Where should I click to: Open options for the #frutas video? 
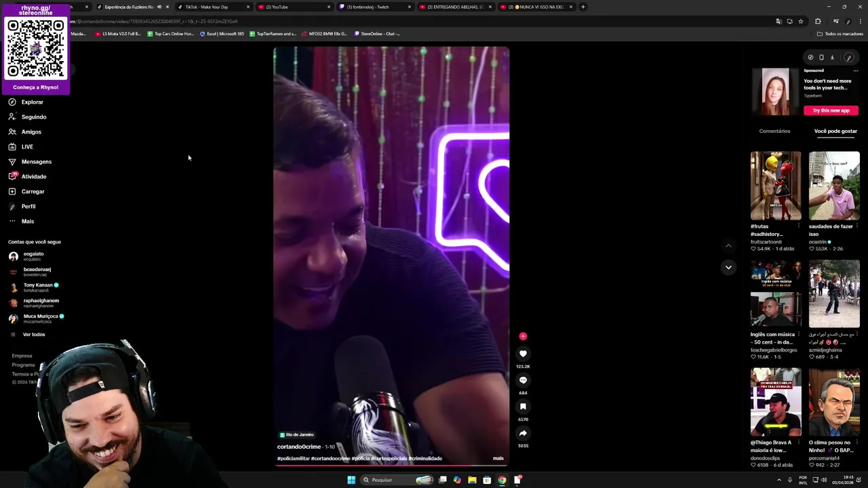click(798, 226)
